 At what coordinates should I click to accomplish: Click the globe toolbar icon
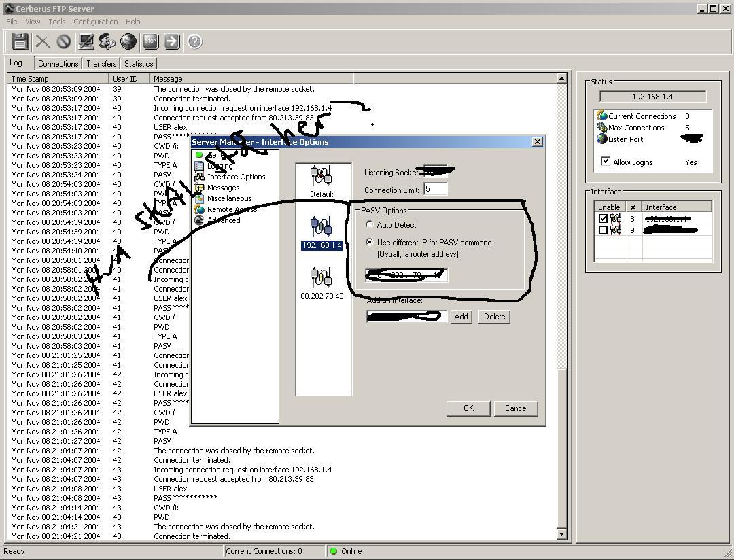128,41
